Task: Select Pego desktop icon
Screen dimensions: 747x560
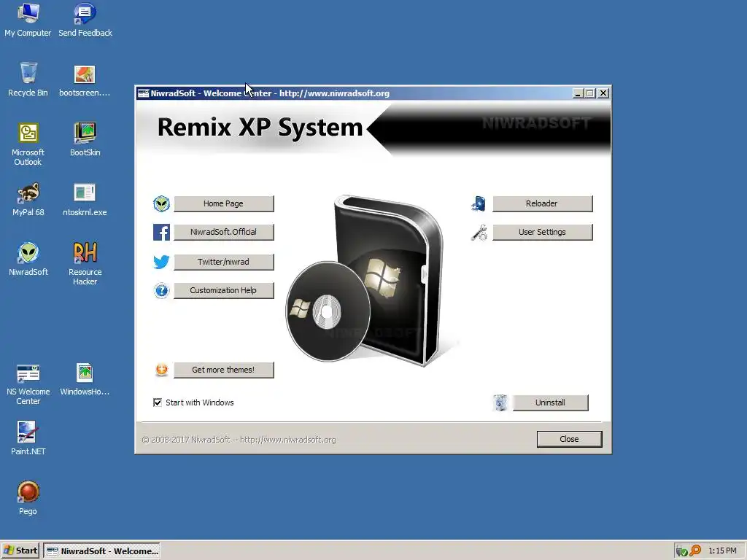Action: (28, 498)
